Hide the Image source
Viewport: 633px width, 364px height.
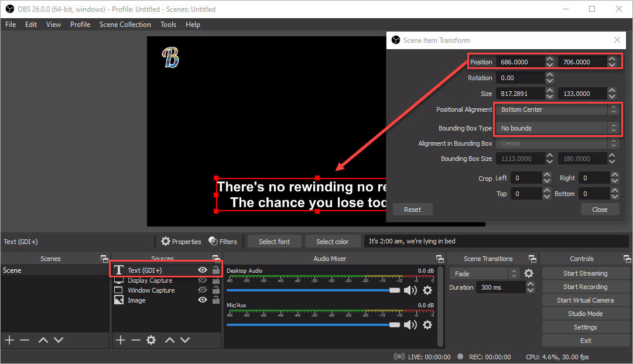click(x=203, y=300)
